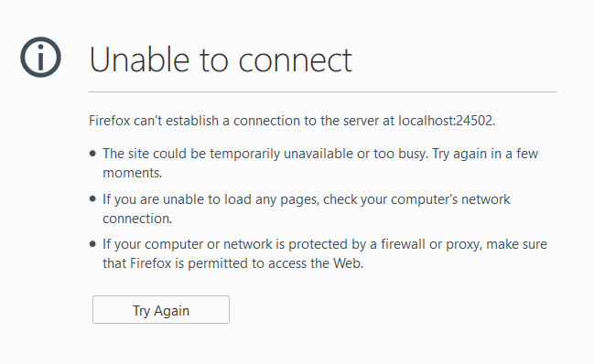Click the word "connection." ending the second bullet
Viewport: 594px width, 364px height.
tap(137, 219)
